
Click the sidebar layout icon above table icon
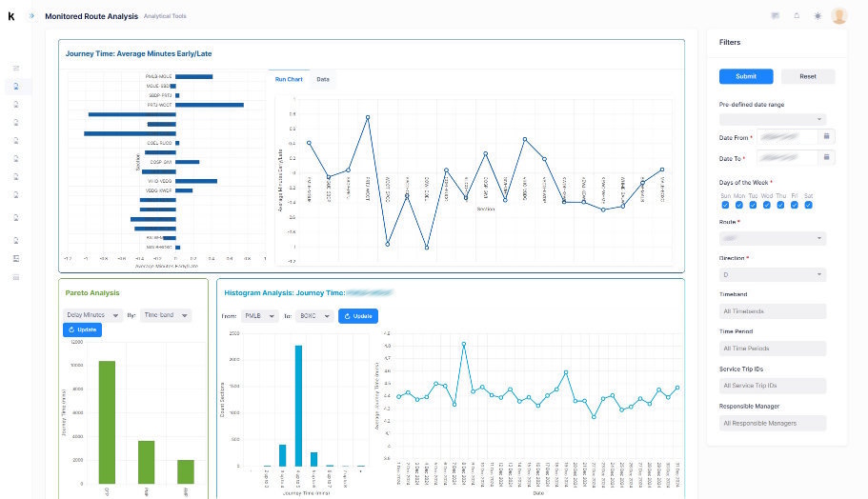16,258
